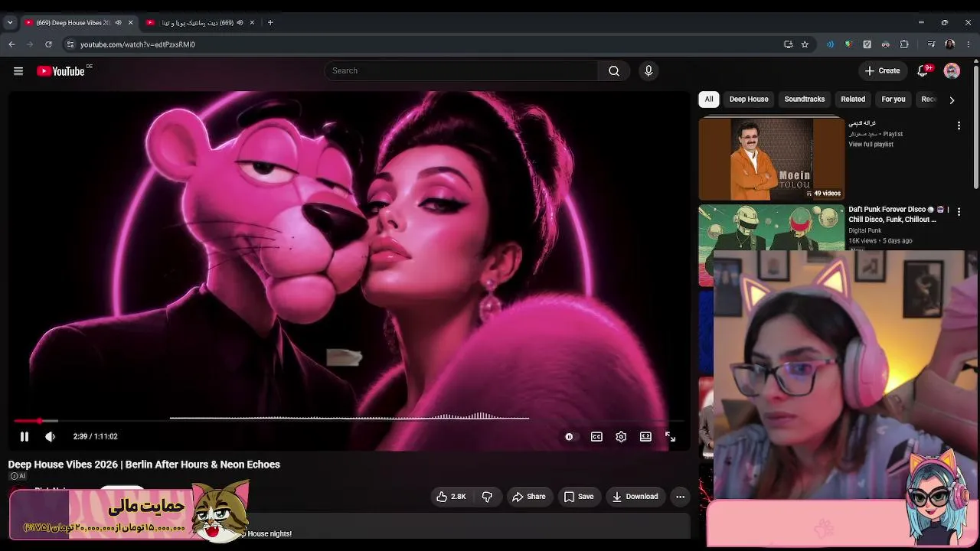Save the video to a playlist
Image resolution: width=980 pixels, height=551 pixels.
pyautogui.click(x=579, y=497)
